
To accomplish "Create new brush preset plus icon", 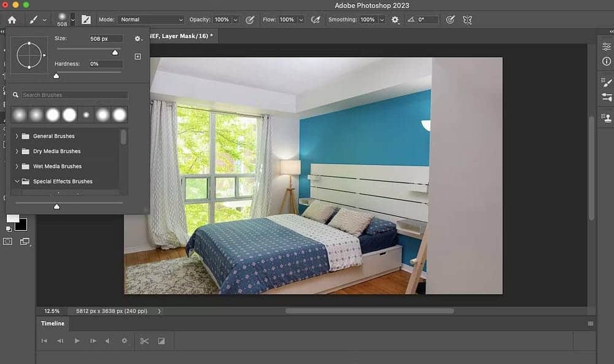I will point(138,56).
